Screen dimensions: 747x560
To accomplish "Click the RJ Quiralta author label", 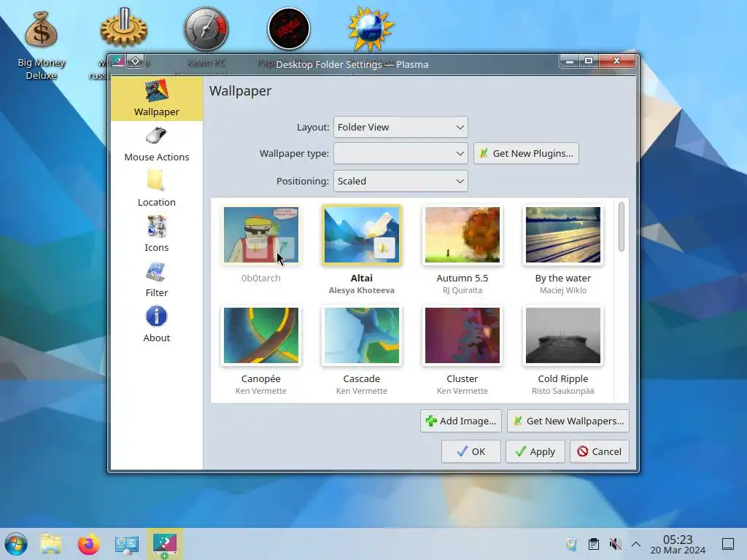I will [462, 290].
